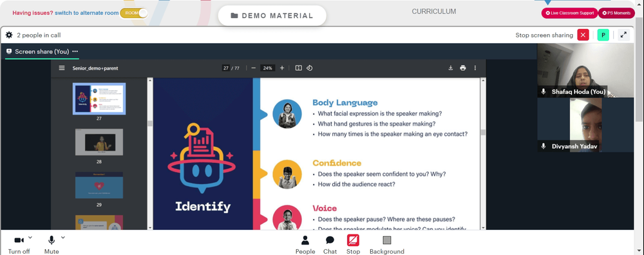
Task: Select page 29 thumbnail
Action: coord(99,185)
